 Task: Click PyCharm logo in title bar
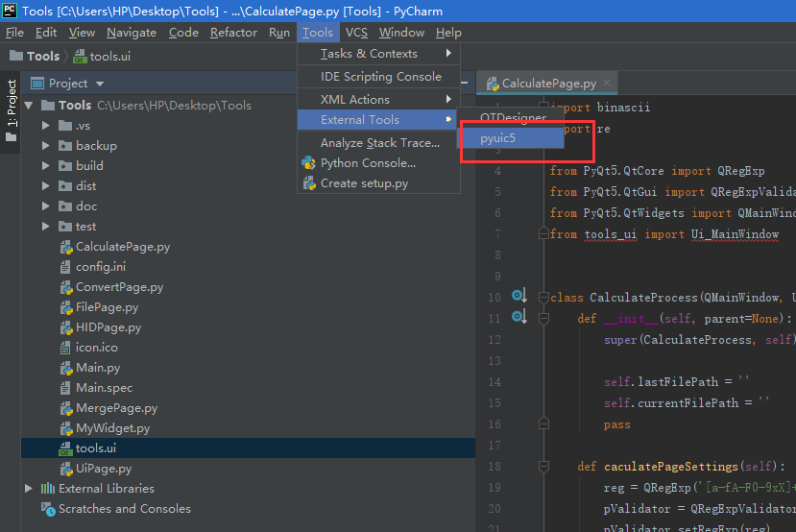coord(10,11)
